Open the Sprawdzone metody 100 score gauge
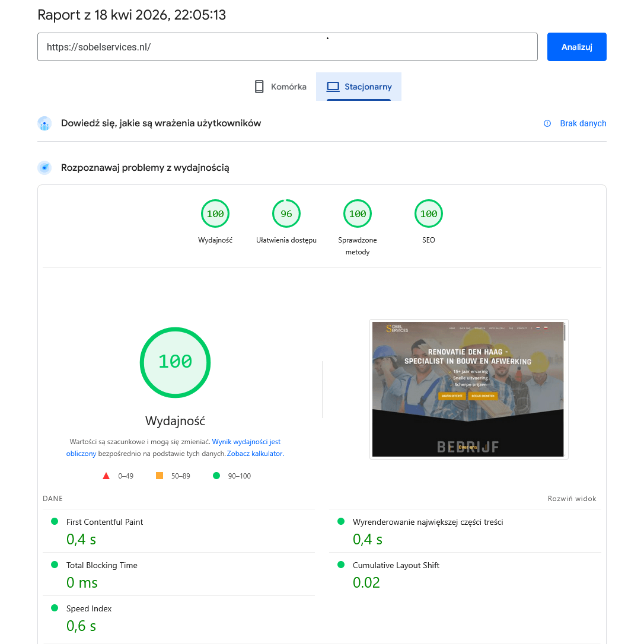The height and width of the screenshot is (644, 644). coord(358,214)
